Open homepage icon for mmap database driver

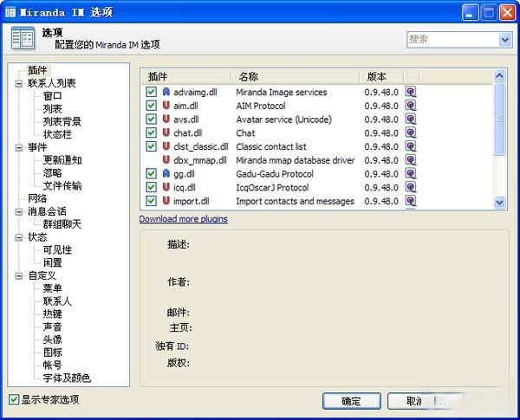411,160
